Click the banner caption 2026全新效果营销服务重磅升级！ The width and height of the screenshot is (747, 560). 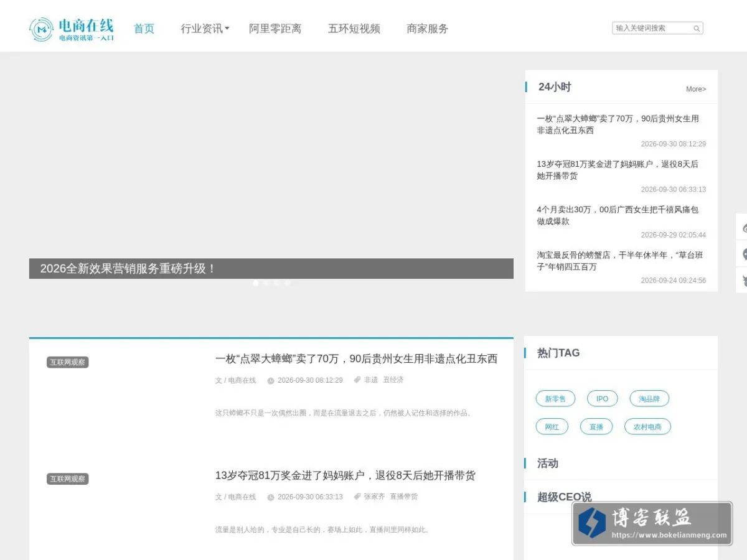128,269
